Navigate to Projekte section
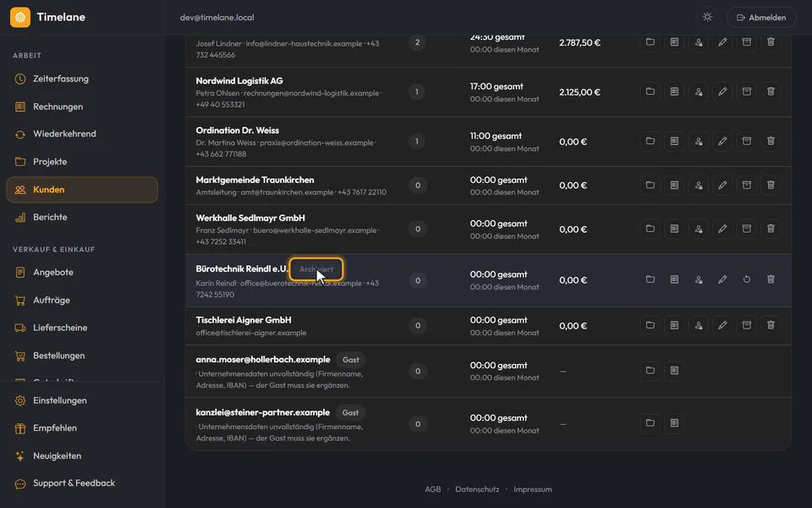This screenshot has width=812, height=508. click(82, 162)
